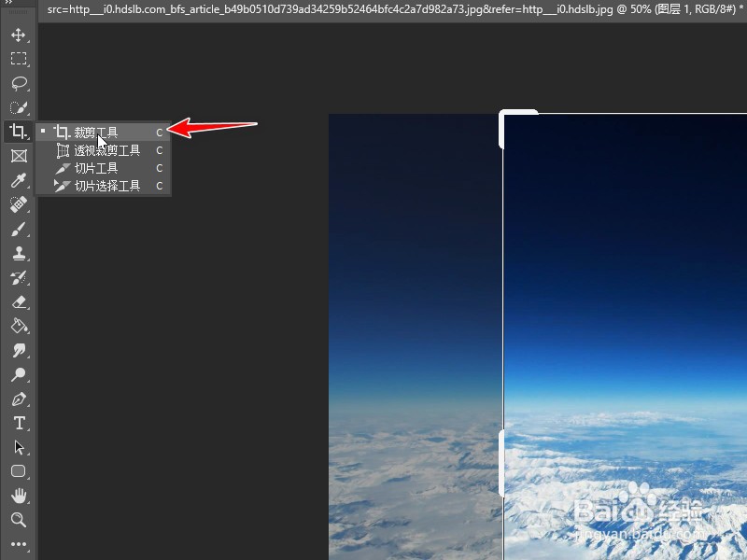Click the Crop tool in the toolbar

pyautogui.click(x=19, y=131)
